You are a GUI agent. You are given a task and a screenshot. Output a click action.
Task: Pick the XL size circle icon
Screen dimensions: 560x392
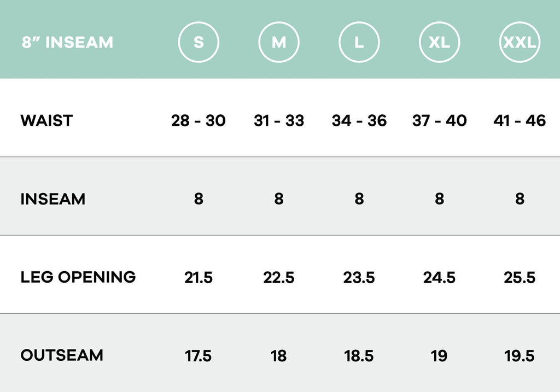click(x=439, y=42)
